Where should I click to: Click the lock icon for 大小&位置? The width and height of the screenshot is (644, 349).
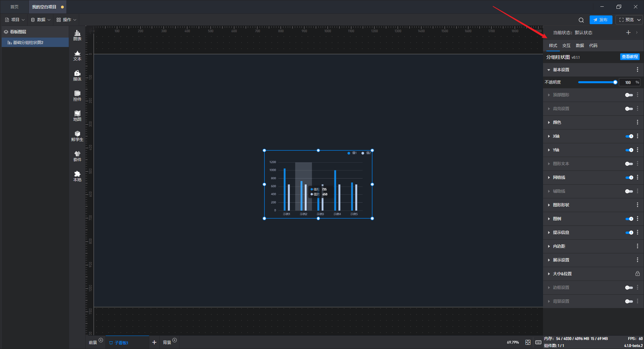[637, 273]
